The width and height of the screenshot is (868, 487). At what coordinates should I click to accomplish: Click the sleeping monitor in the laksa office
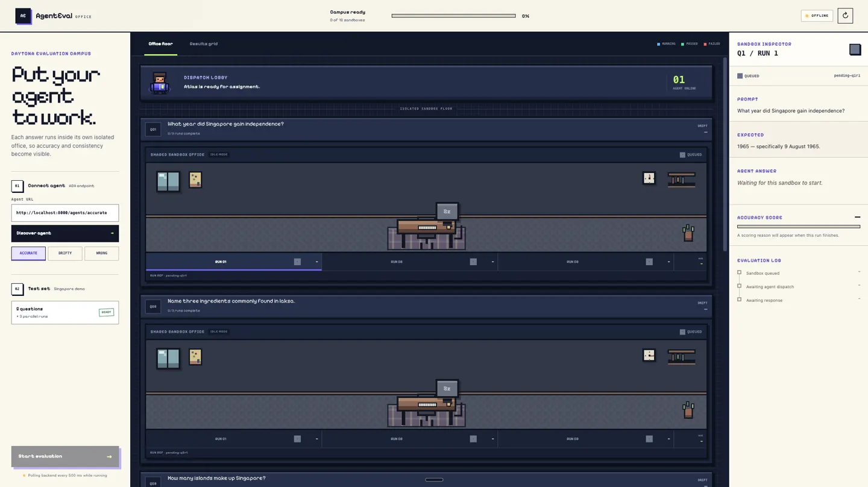(x=447, y=389)
